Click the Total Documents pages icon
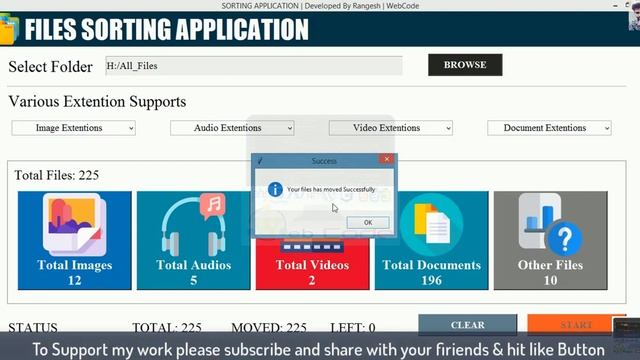 [431, 224]
